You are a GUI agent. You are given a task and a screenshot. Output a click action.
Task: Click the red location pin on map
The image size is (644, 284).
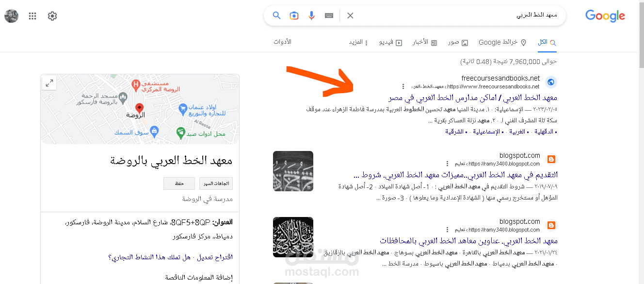(140, 108)
